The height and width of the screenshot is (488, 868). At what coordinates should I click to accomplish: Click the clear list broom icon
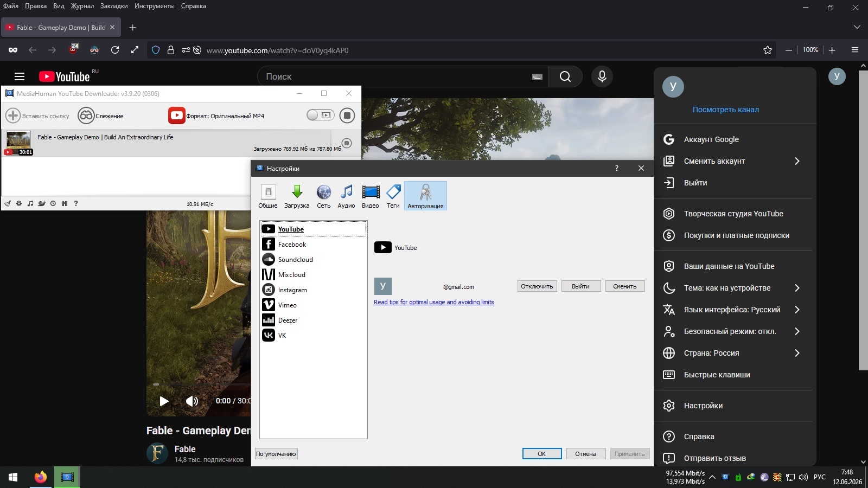click(8, 204)
